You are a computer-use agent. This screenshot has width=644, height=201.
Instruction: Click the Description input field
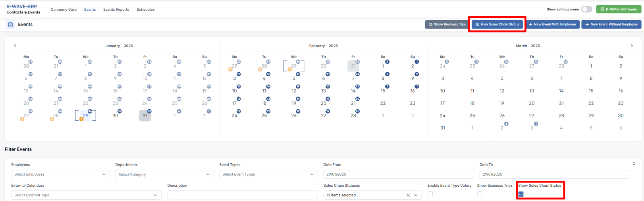point(243,195)
